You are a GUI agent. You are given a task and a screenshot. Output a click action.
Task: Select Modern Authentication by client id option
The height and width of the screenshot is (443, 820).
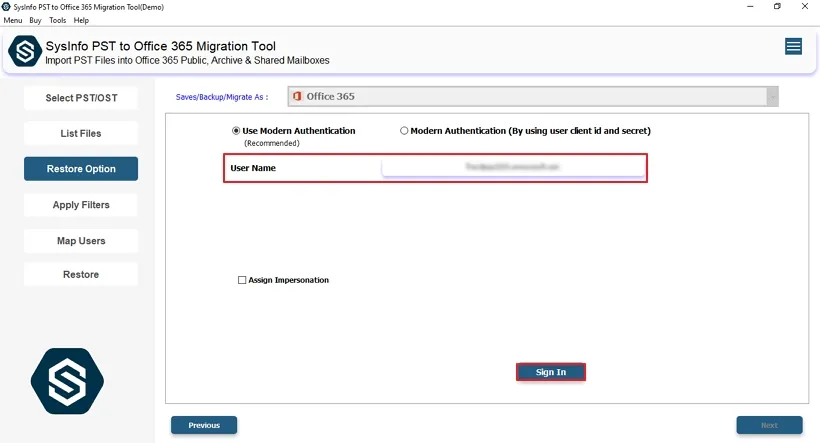[404, 131]
